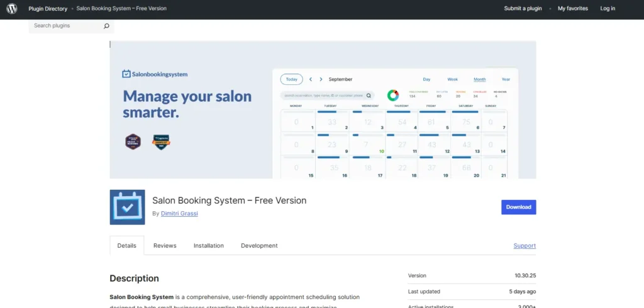644x308 pixels.
Task: Select Month view in the banner calendar
Action: pyautogui.click(x=479, y=79)
